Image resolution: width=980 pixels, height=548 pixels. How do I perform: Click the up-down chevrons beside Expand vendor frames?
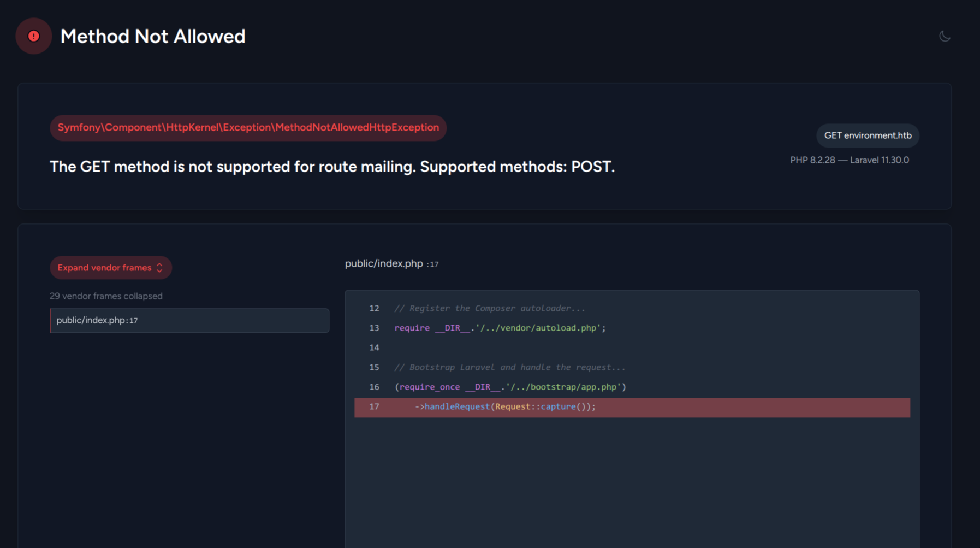pyautogui.click(x=159, y=268)
